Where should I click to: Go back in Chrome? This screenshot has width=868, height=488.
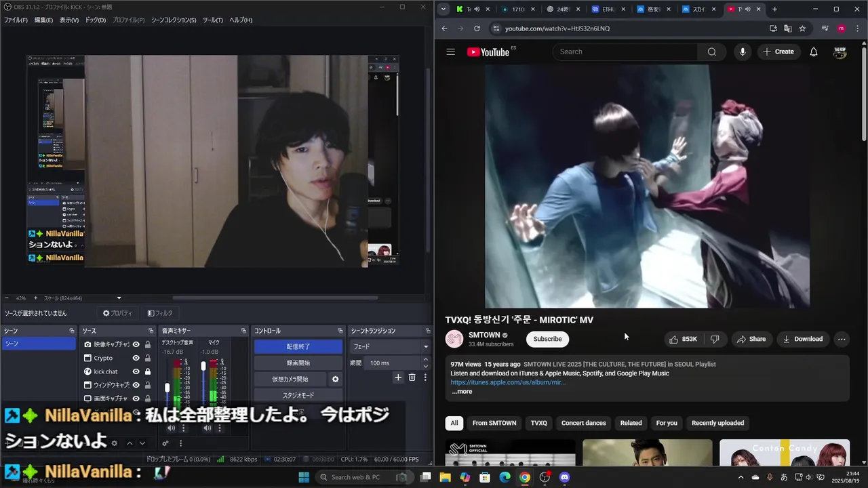(444, 28)
